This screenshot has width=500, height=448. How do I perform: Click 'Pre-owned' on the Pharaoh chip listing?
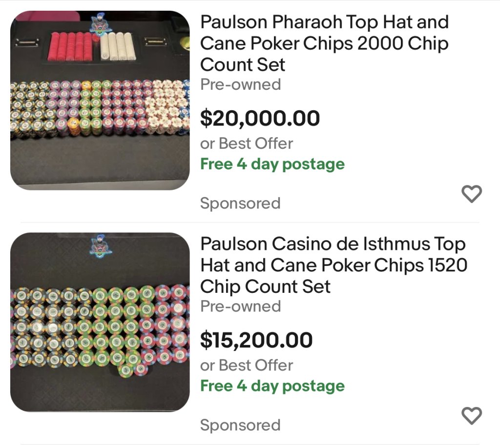pyautogui.click(x=240, y=84)
